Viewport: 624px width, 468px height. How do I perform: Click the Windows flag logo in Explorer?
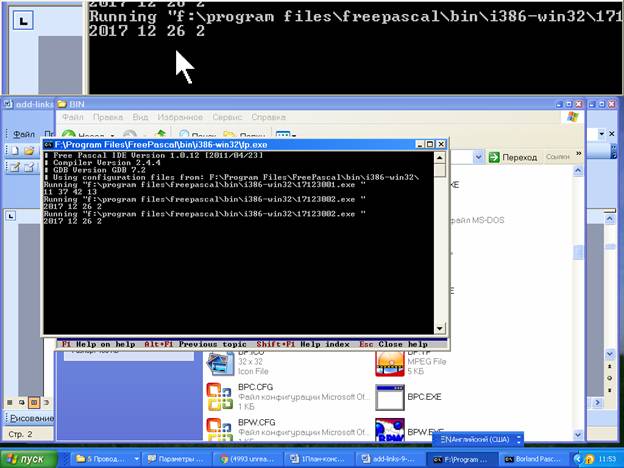click(573, 117)
